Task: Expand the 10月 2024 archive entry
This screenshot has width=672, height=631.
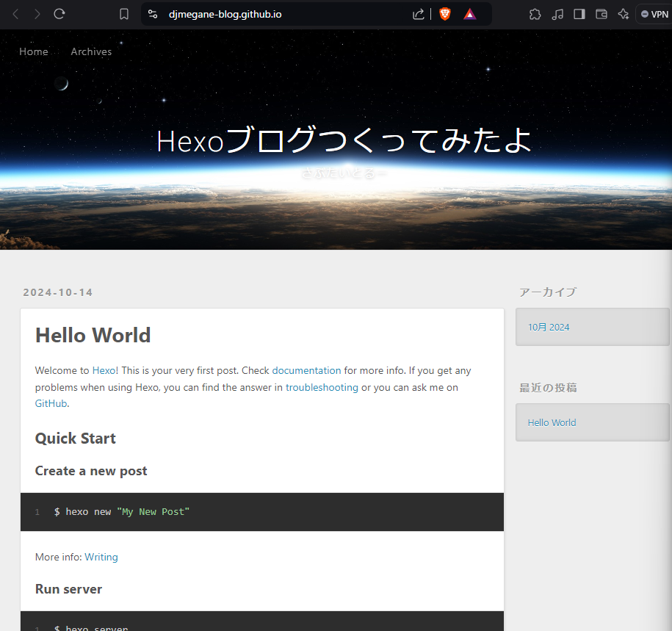Action: pyautogui.click(x=548, y=327)
